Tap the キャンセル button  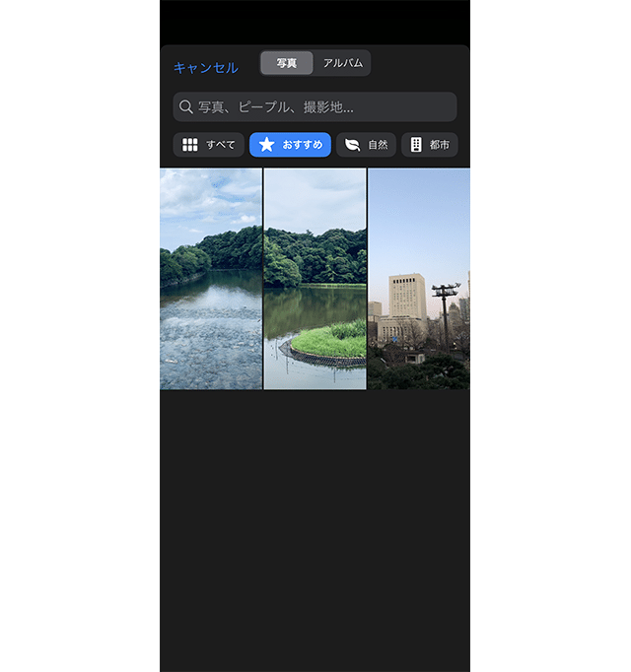pyautogui.click(x=205, y=68)
